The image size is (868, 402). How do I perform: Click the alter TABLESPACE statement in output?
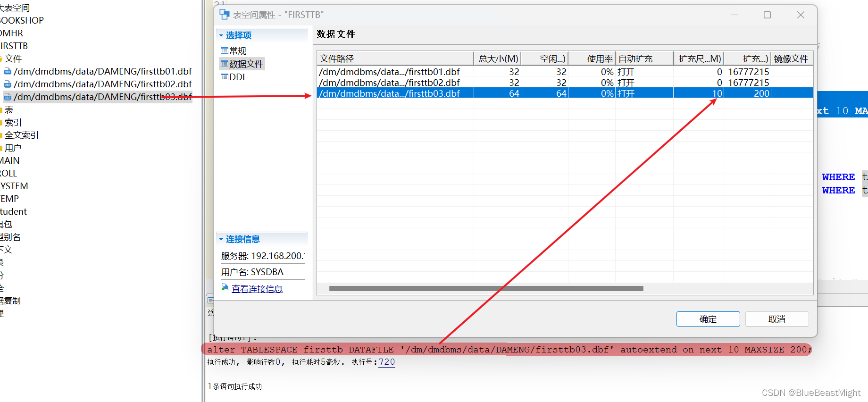tap(509, 350)
